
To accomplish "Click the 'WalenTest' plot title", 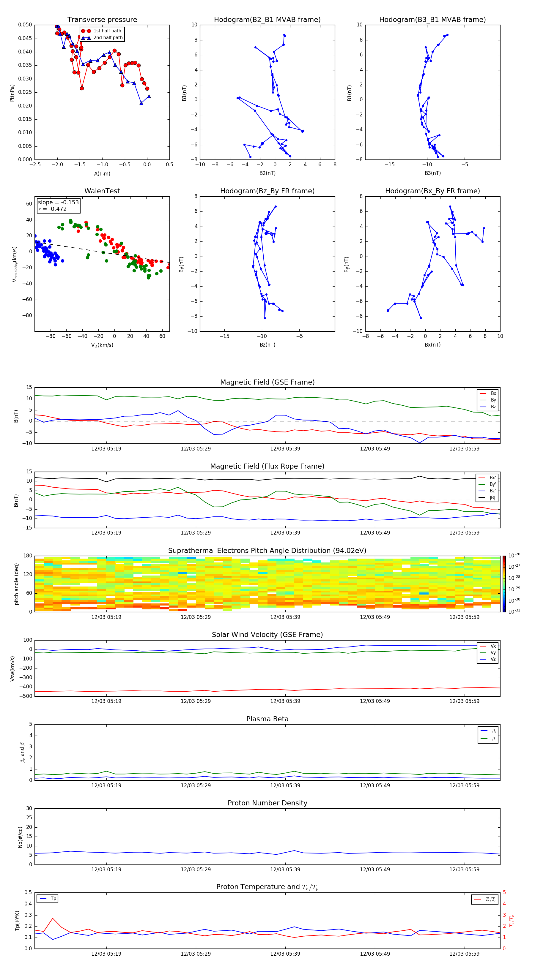I will [x=102, y=191].
